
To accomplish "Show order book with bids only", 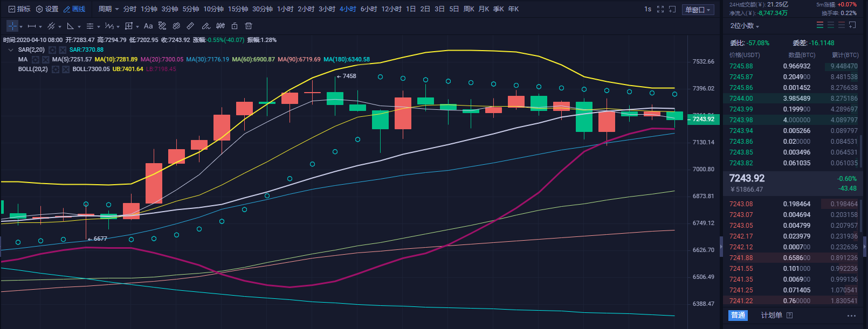I will click(x=831, y=25).
